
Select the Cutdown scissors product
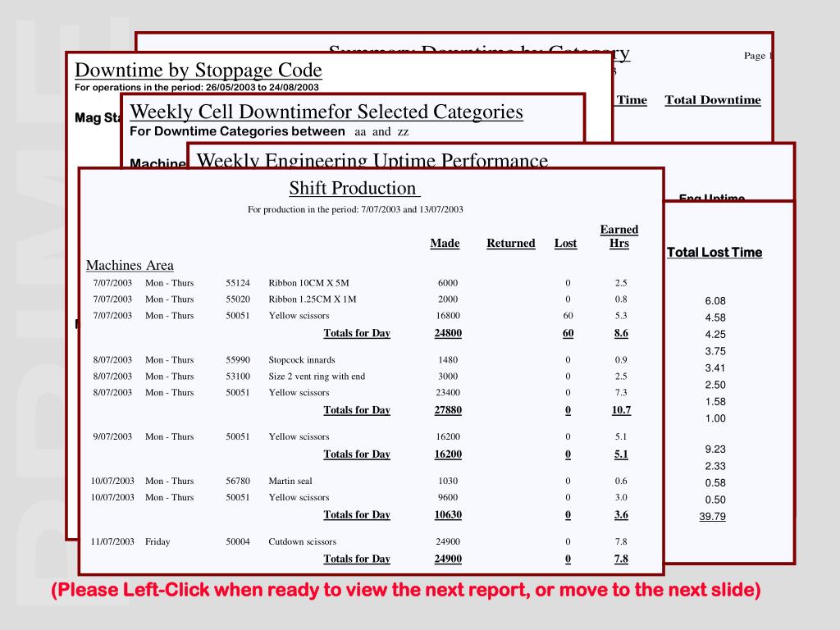click(302, 541)
